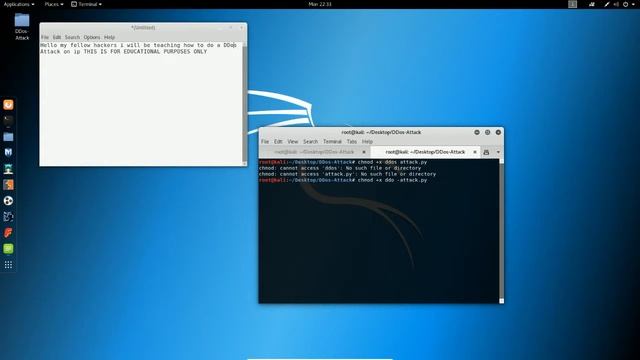The image size is (640, 360).
Task: Open the Search menu in the text editor
Action: (x=72, y=37)
